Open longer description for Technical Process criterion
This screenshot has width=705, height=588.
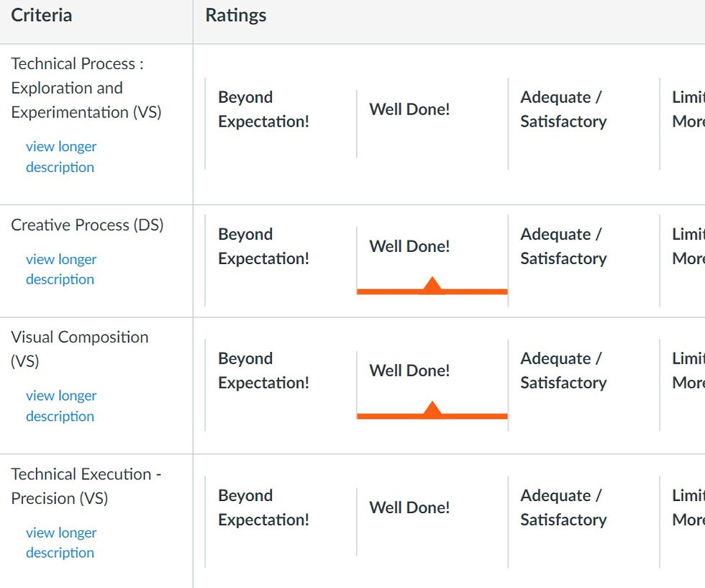coord(61,157)
